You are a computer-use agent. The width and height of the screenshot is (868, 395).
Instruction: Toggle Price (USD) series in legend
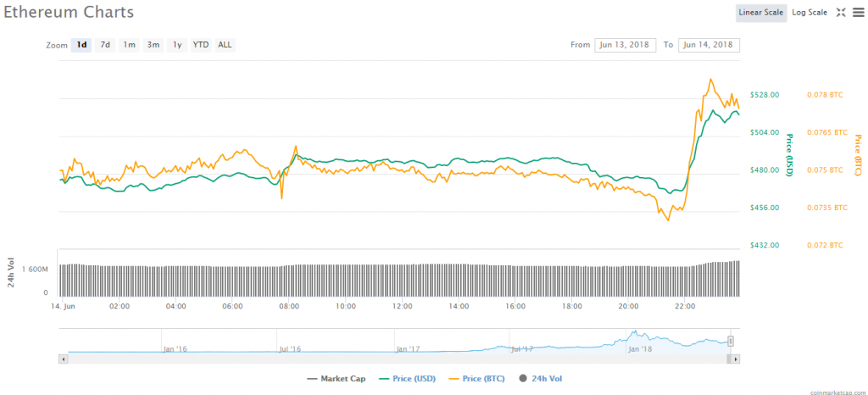(x=408, y=379)
